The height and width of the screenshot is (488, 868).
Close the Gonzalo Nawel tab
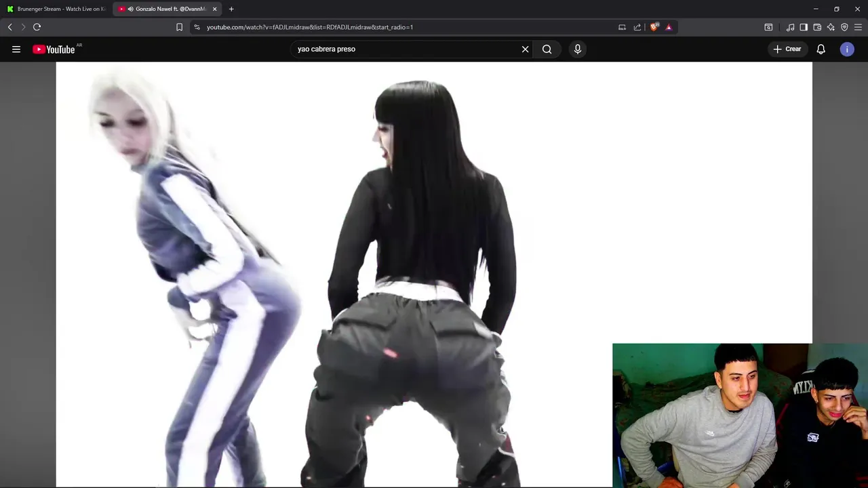tap(215, 9)
